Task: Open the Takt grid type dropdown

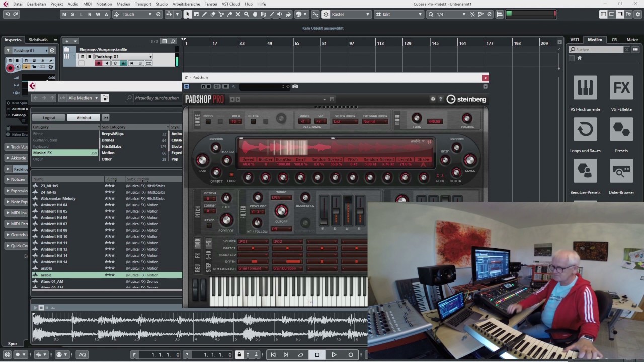Action: [x=401, y=14]
